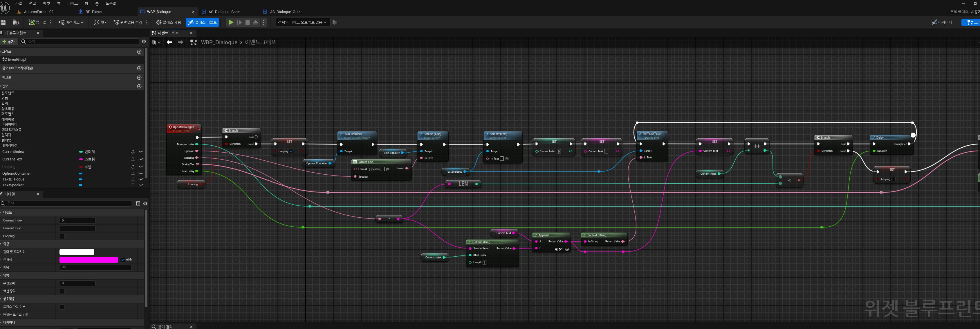The width and height of the screenshot is (980, 329).
Task: Click the bell icon for CurrentText variable
Action: 133,159
